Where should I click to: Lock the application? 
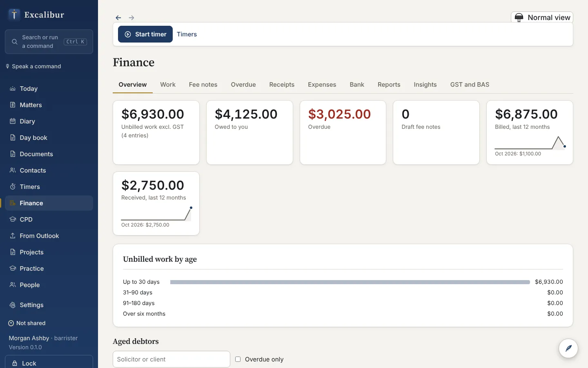click(49, 362)
